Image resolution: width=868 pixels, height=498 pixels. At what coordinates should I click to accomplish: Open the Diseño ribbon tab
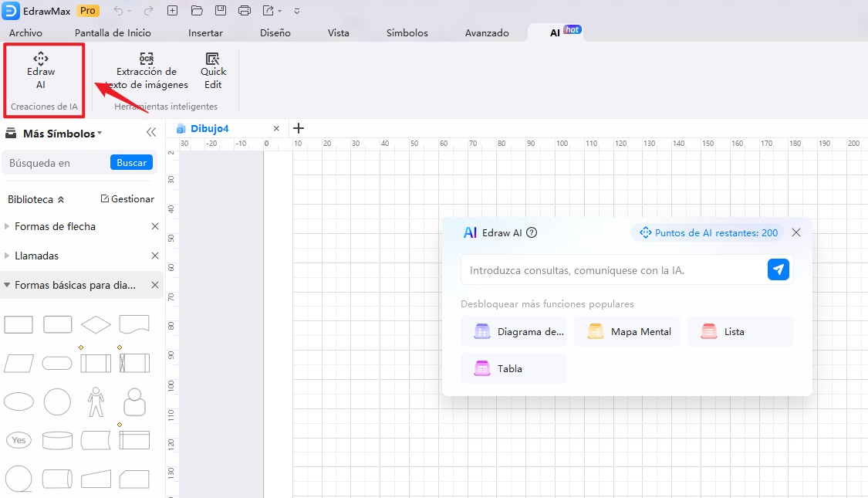[275, 33]
